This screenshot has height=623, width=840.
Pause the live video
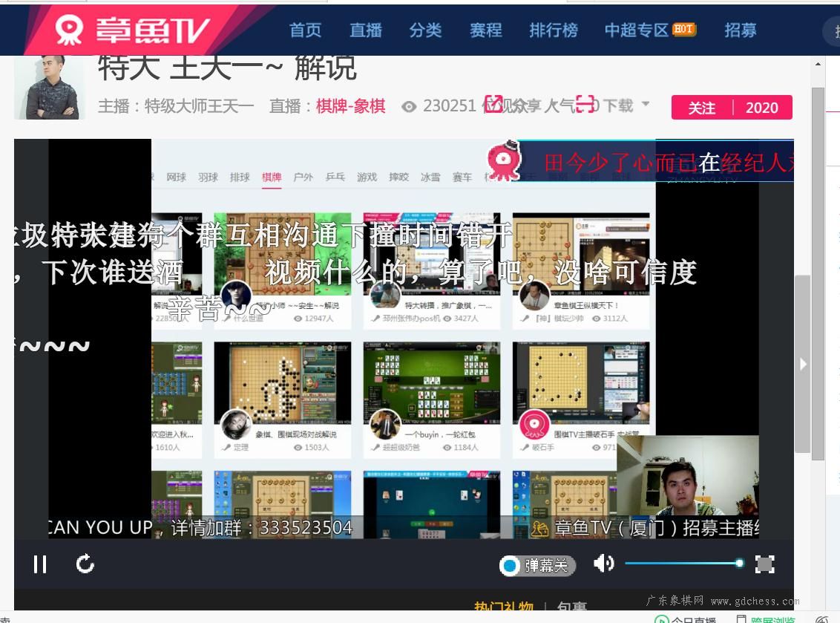(x=40, y=564)
